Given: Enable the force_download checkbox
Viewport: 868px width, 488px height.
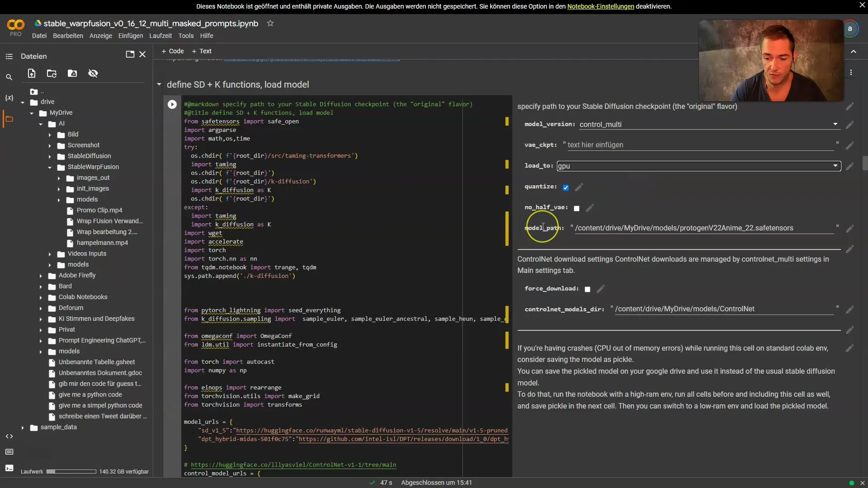Looking at the screenshot, I should (588, 289).
